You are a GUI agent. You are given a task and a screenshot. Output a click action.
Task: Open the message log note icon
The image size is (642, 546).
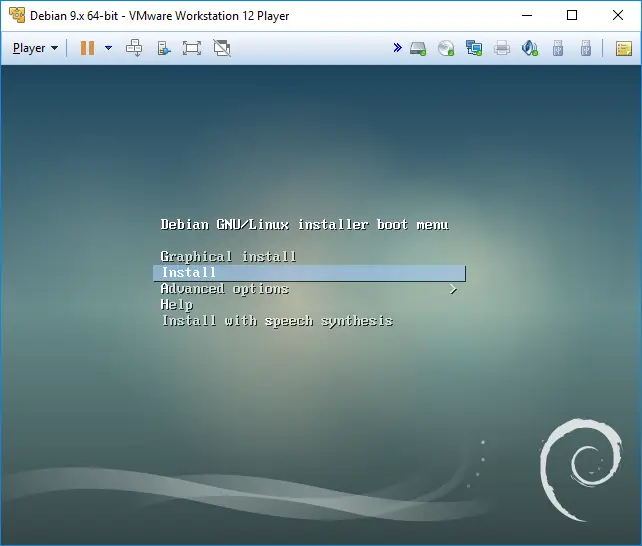(624, 49)
